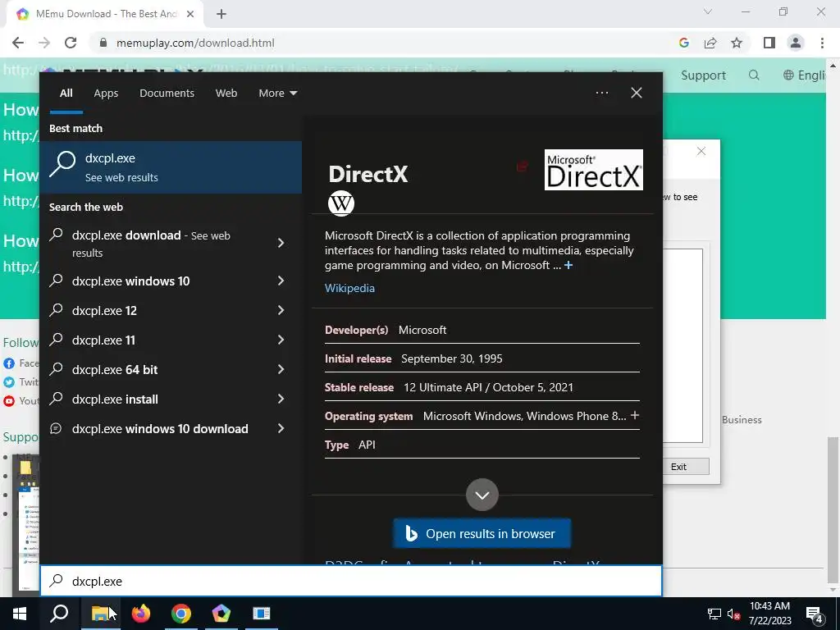Viewport: 840px width, 630px height.
Task: Click the MEmu site search icon
Action: click(754, 75)
